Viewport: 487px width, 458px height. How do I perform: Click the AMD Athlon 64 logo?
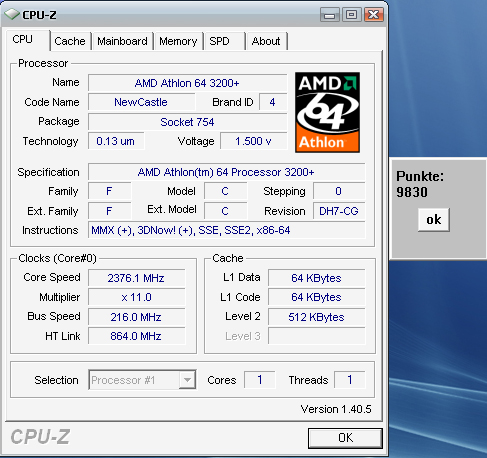click(x=327, y=112)
